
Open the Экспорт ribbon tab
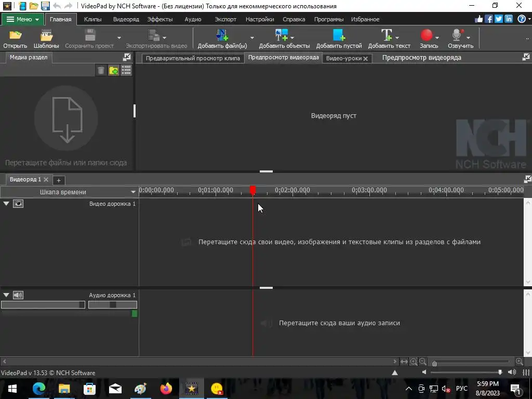[x=225, y=19]
